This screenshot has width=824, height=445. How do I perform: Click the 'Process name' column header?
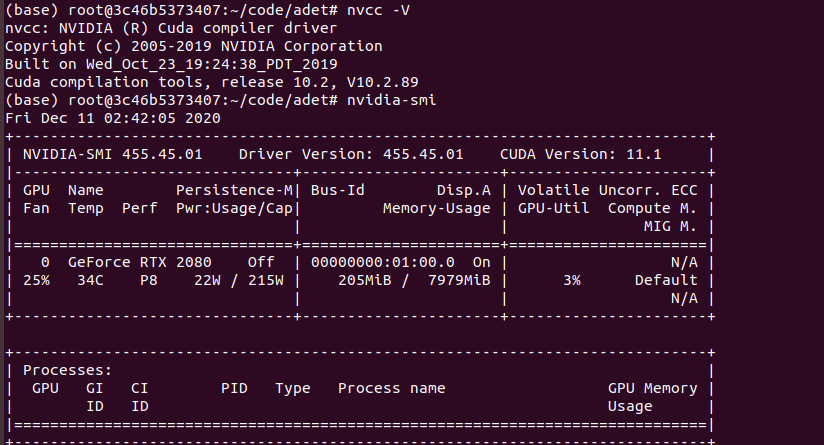[391, 388]
